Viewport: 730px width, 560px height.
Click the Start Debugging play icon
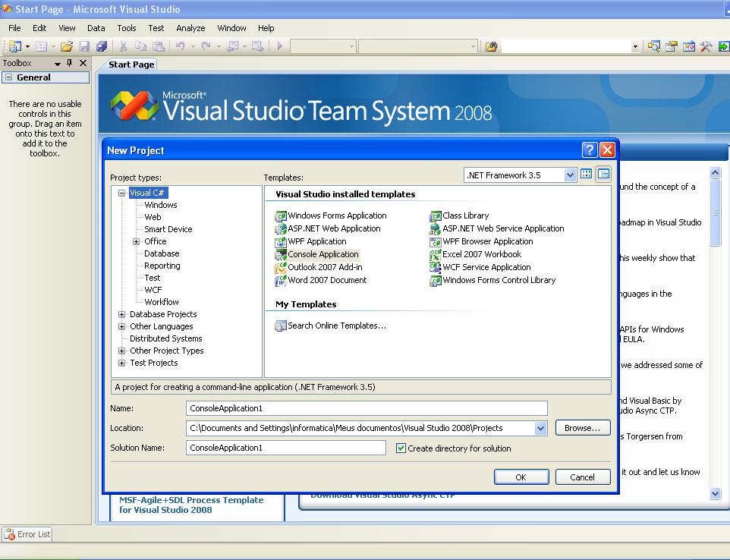pos(280,46)
